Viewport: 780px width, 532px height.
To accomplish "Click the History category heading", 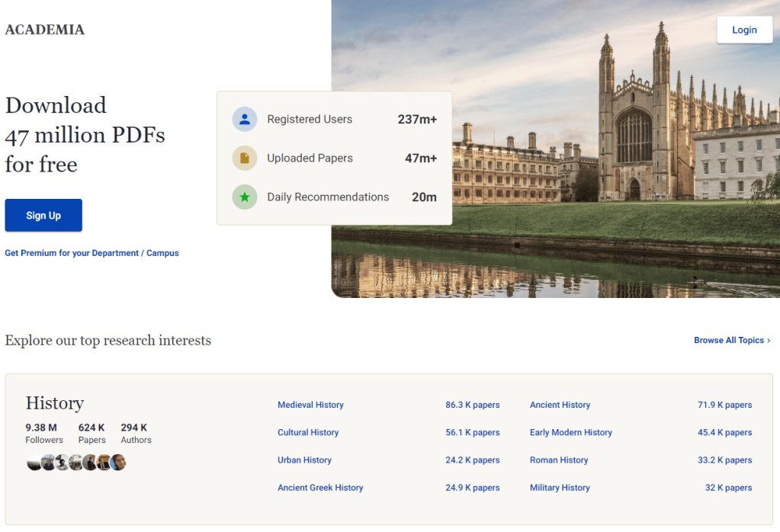I will coord(55,403).
